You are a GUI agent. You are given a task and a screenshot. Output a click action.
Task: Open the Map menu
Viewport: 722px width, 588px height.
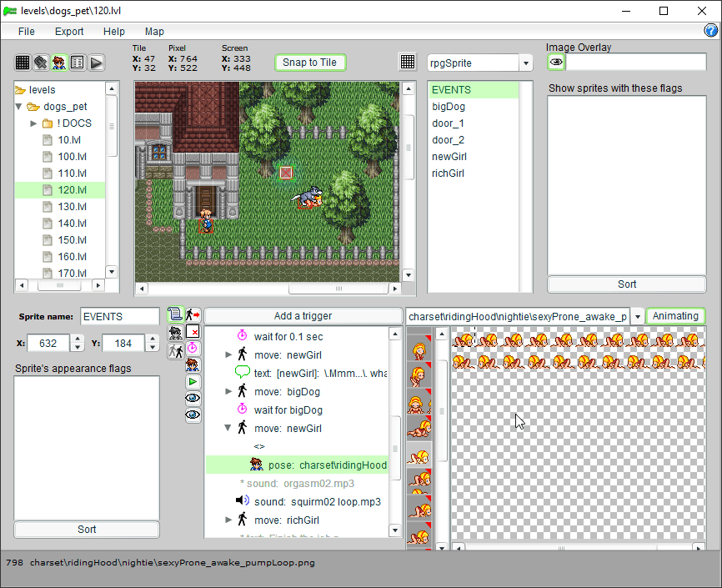tap(154, 31)
